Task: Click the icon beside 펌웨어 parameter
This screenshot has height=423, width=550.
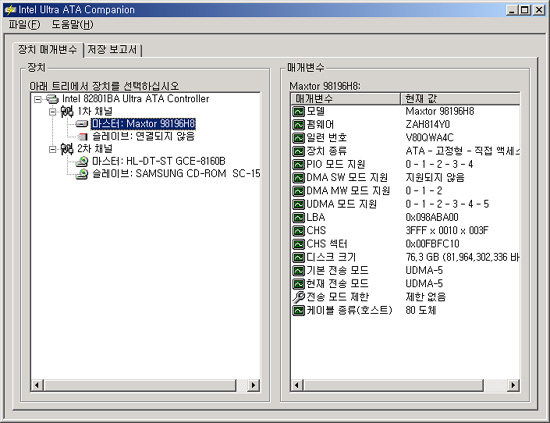Action: [299, 125]
